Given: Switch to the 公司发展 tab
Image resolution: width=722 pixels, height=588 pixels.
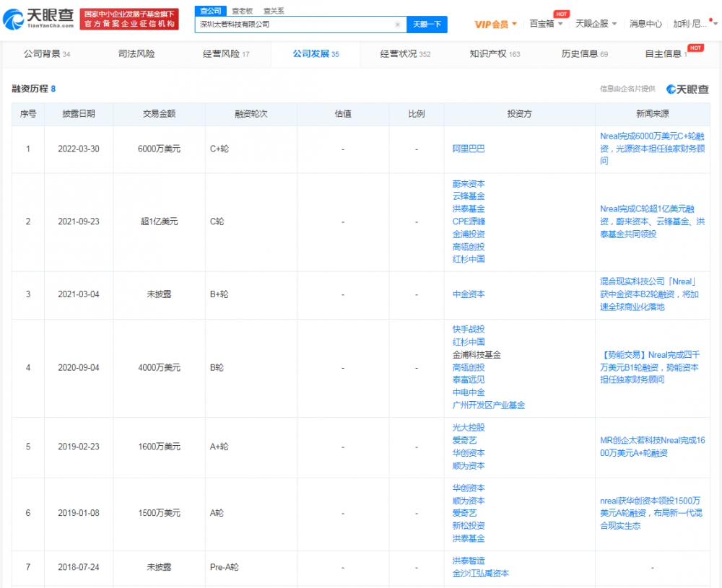Looking at the screenshot, I should pos(316,54).
